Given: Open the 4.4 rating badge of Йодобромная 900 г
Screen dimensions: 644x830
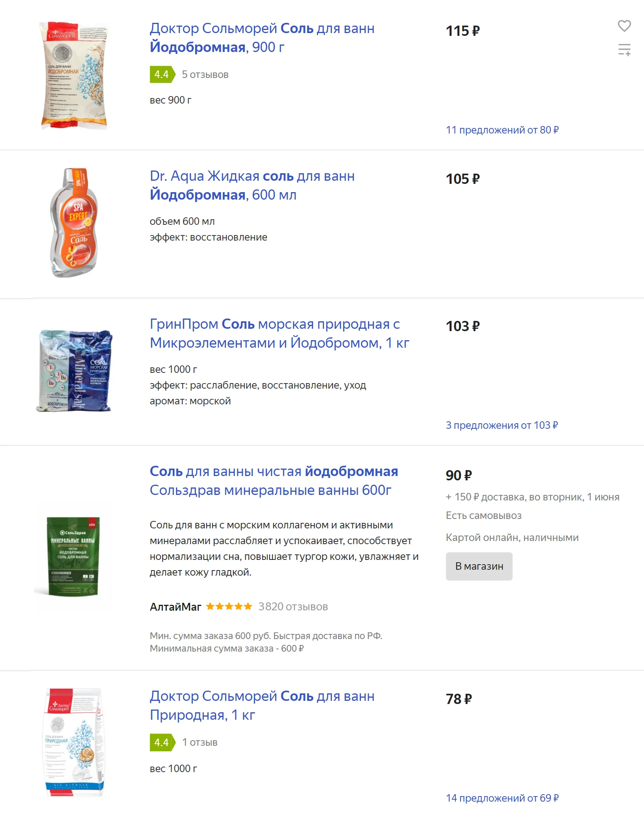Looking at the screenshot, I should (x=162, y=74).
